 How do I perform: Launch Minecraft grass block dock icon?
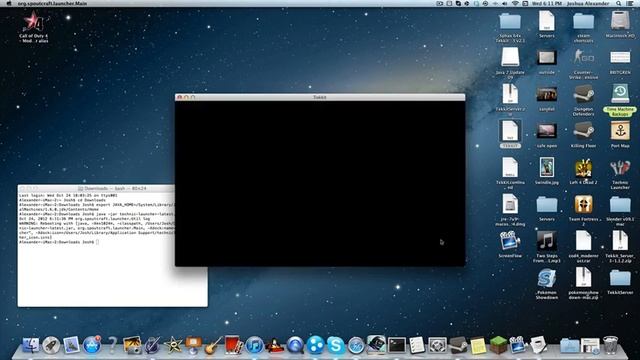coord(498,345)
